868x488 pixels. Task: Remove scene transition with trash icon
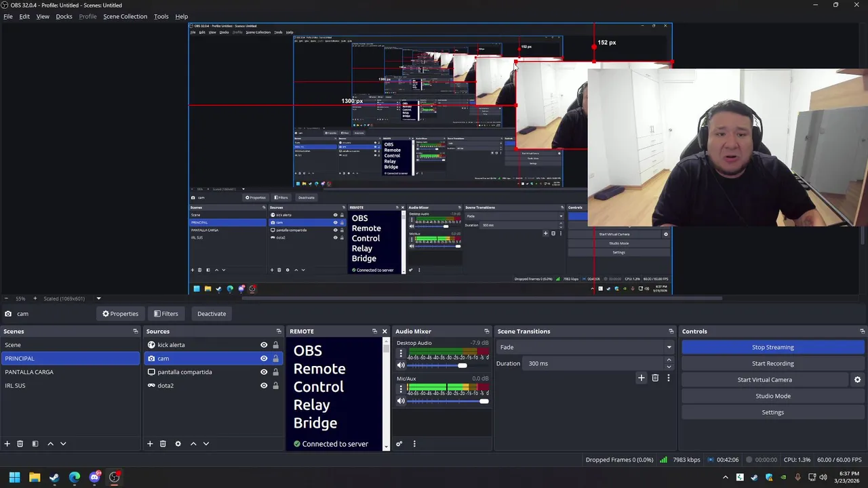point(655,378)
